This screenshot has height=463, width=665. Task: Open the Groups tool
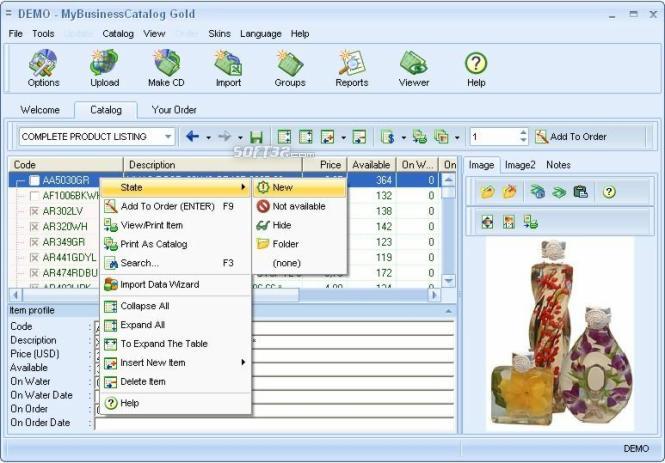pyautogui.click(x=290, y=68)
